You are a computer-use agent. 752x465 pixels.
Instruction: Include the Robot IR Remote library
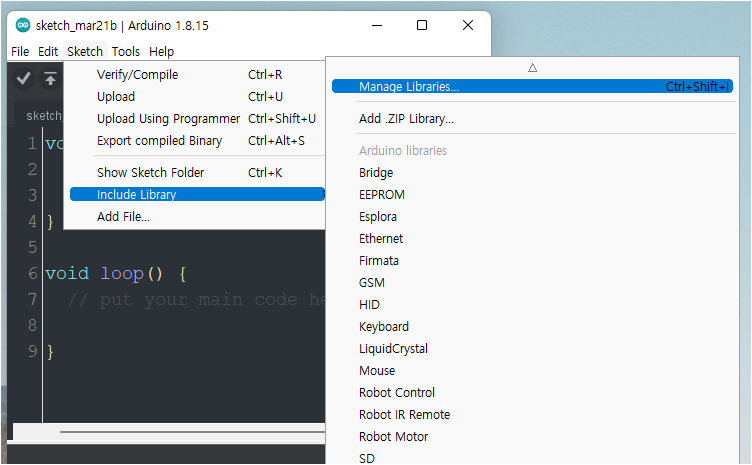[x=532, y=415]
